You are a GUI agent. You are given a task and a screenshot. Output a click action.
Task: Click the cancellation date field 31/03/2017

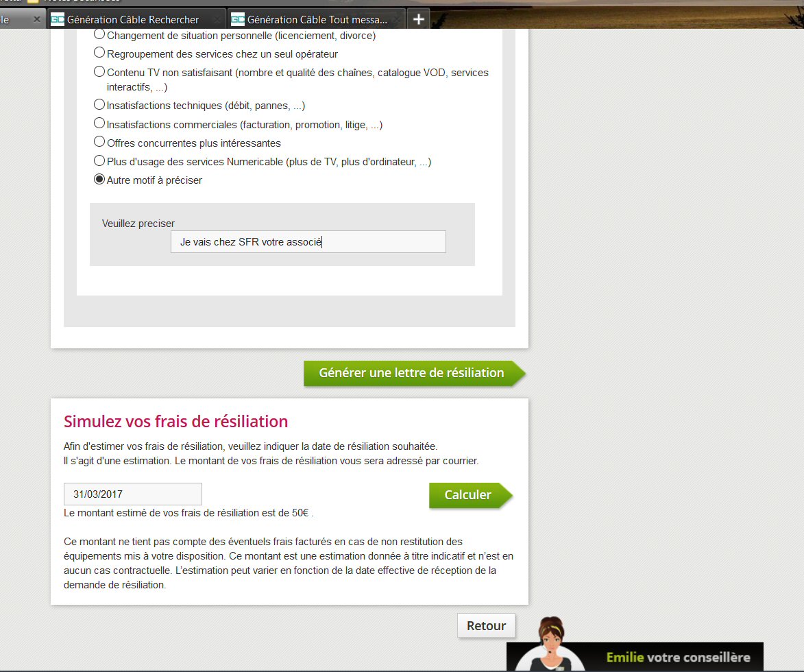point(132,494)
